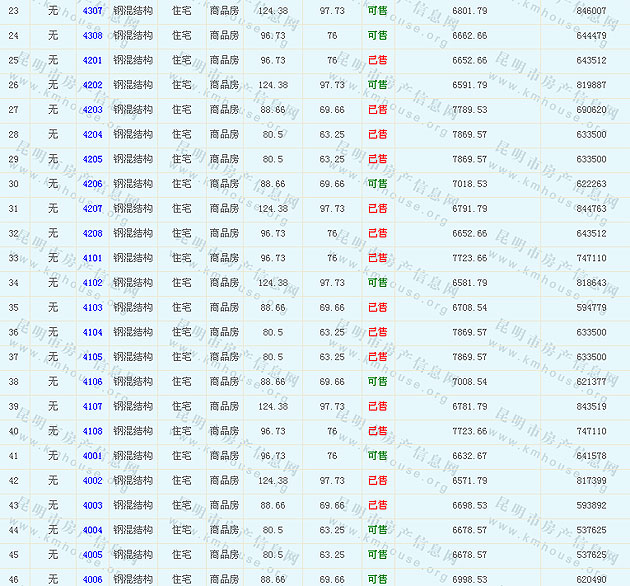Viewport: 630px width, 586px height.
Task: Open room 4101 link
Action: pos(92,258)
